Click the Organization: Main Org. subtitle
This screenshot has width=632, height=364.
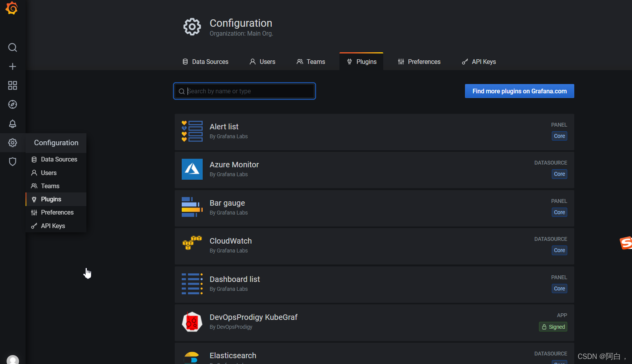pyautogui.click(x=241, y=34)
